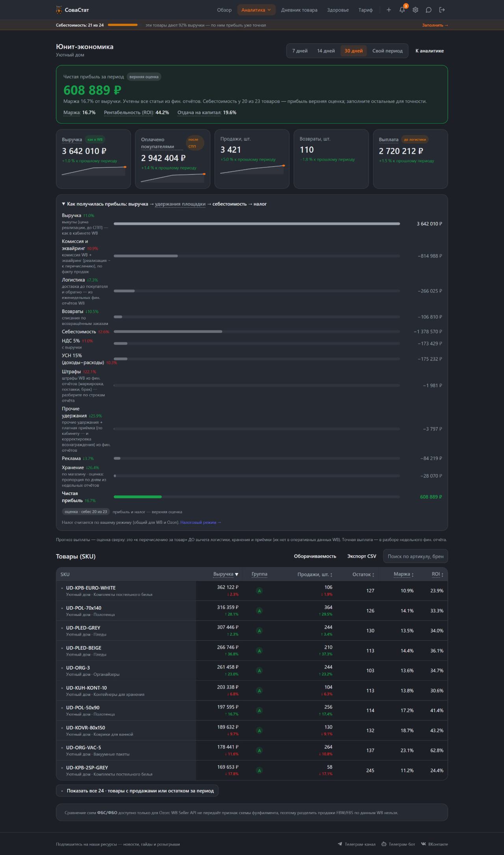Choose Свой период option
The width and height of the screenshot is (504, 855).
(387, 51)
